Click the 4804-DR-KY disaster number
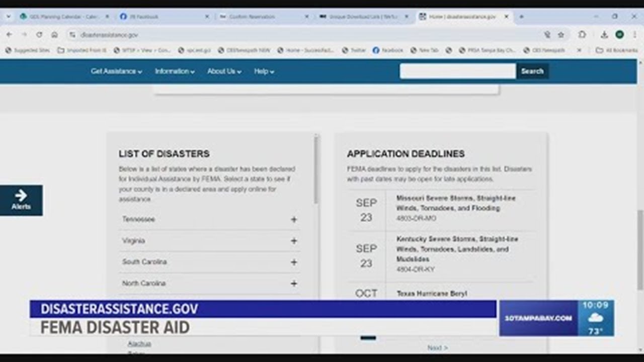 (415, 269)
